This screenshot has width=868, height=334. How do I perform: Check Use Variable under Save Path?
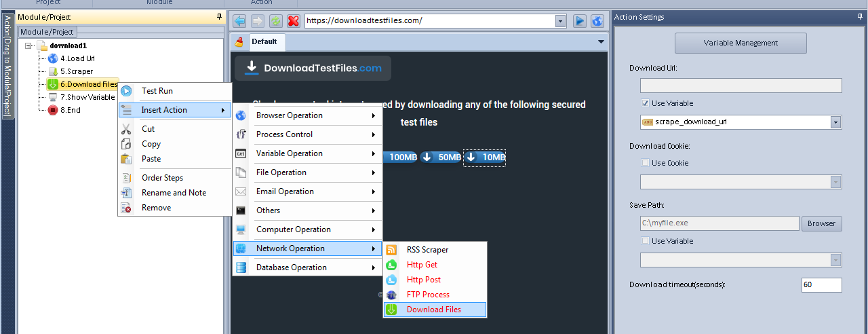[x=645, y=241]
